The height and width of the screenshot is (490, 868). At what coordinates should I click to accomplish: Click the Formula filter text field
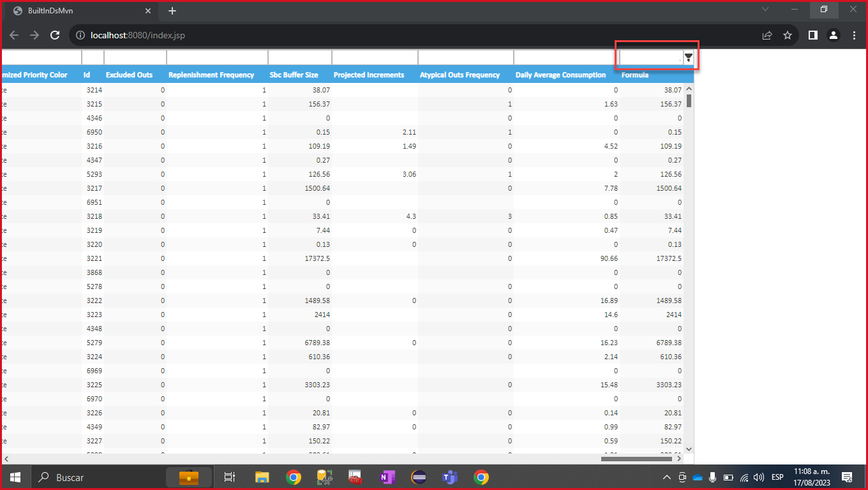[650, 57]
